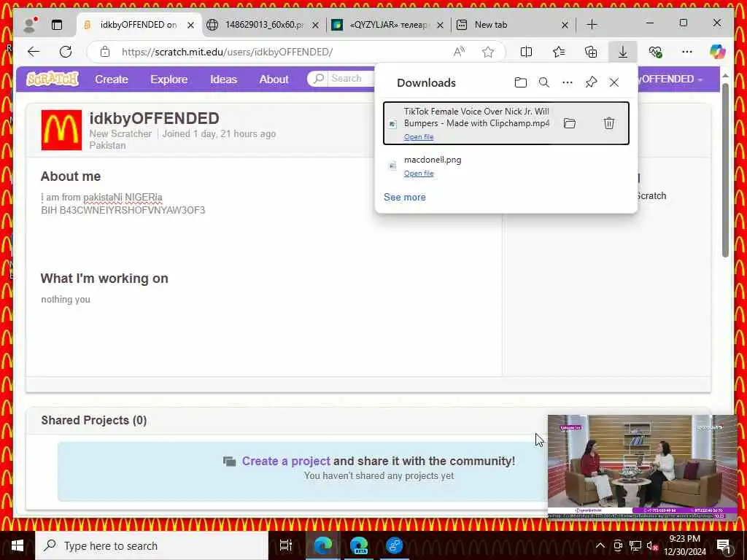Toggle the Downloads toolbar button
747x560 pixels.
(623, 52)
